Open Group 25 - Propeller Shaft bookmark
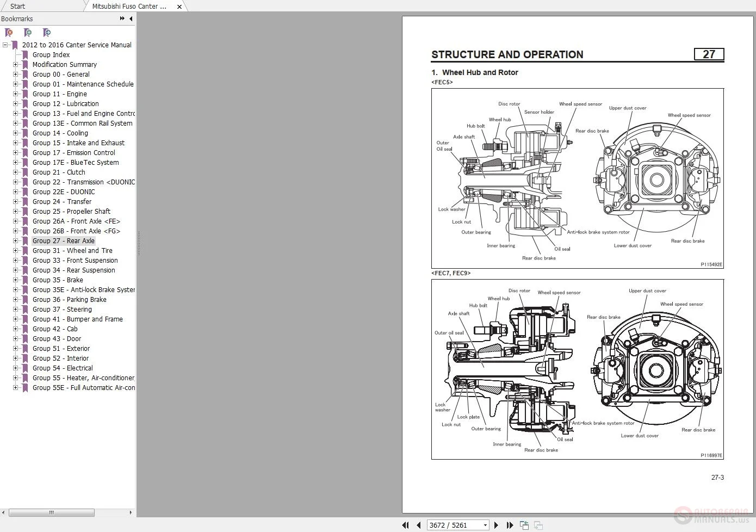The image size is (756, 532). click(71, 212)
